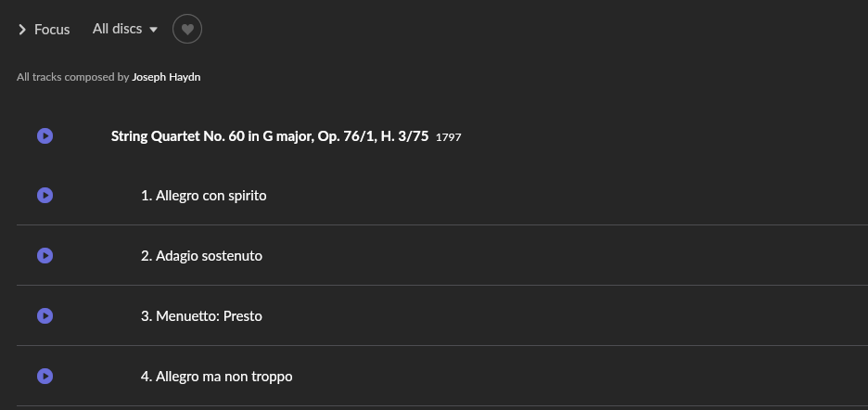Open dropdown arrow beside All discs
Viewport: 868px width, 410px height.
click(154, 30)
